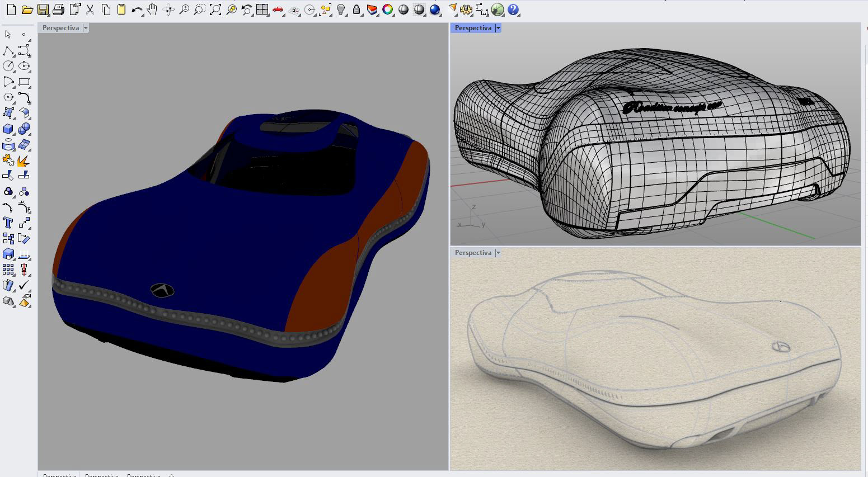Screen dimensions: 868x477
Task: Open the rendered viewport Perspectiva menu arrow
Action: coord(498,253)
